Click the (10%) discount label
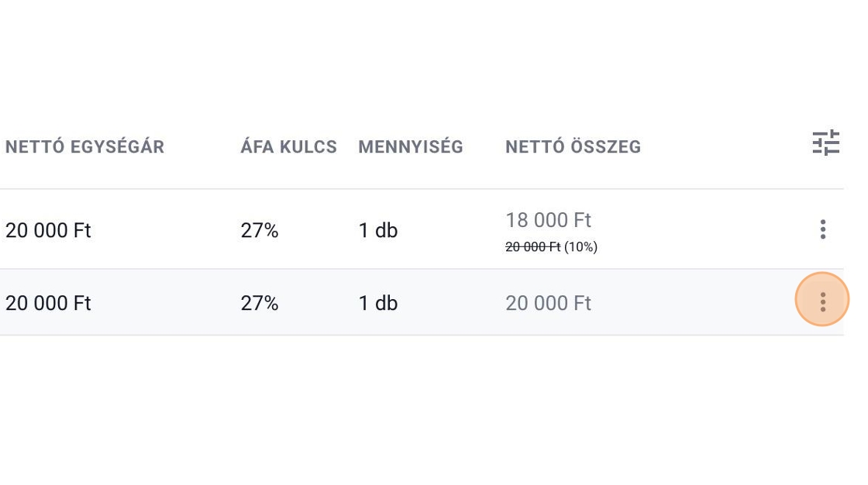The width and height of the screenshot is (868, 485). coord(580,247)
